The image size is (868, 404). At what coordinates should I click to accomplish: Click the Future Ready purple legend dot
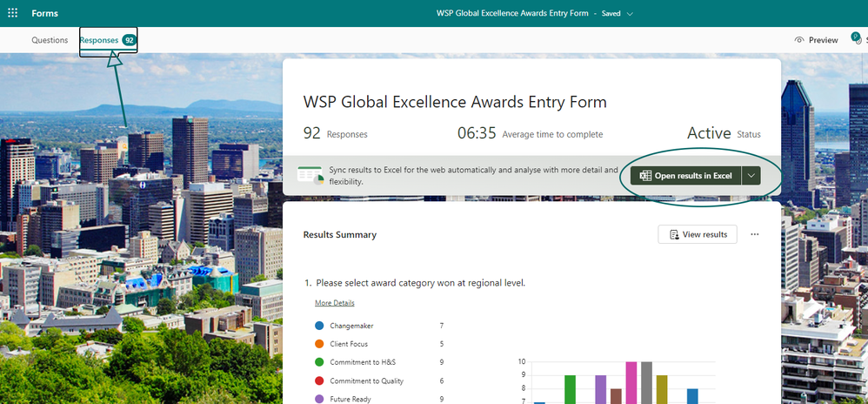click(319, 399)
